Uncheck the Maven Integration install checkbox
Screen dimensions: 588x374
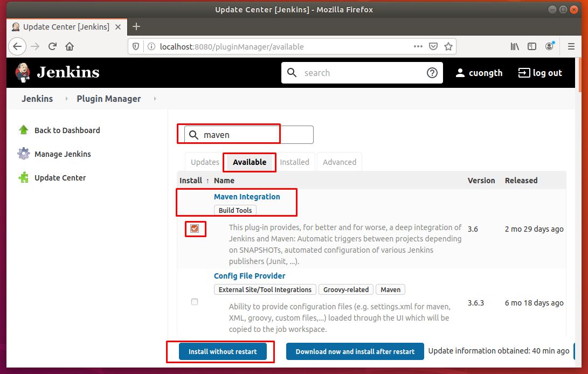pyautogui.click(x=194, y=228)
